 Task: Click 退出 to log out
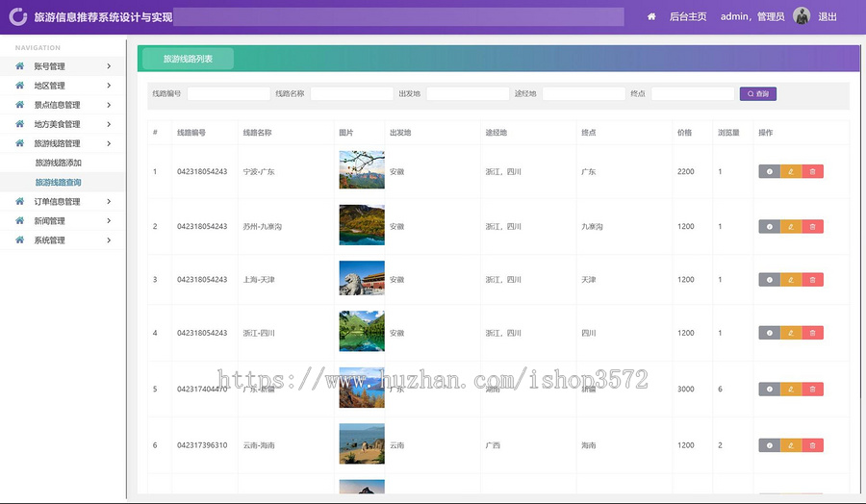[827, 16]
